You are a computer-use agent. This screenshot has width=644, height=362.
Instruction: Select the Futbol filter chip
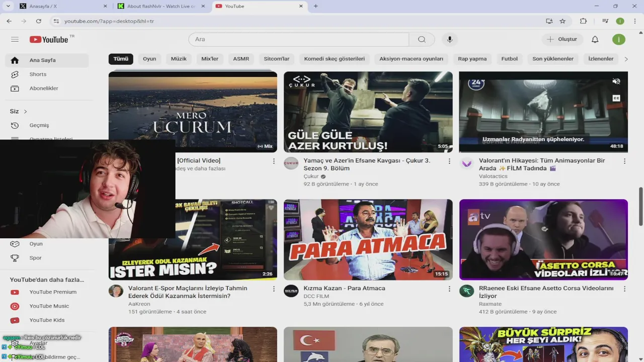[x=510, y=59]
